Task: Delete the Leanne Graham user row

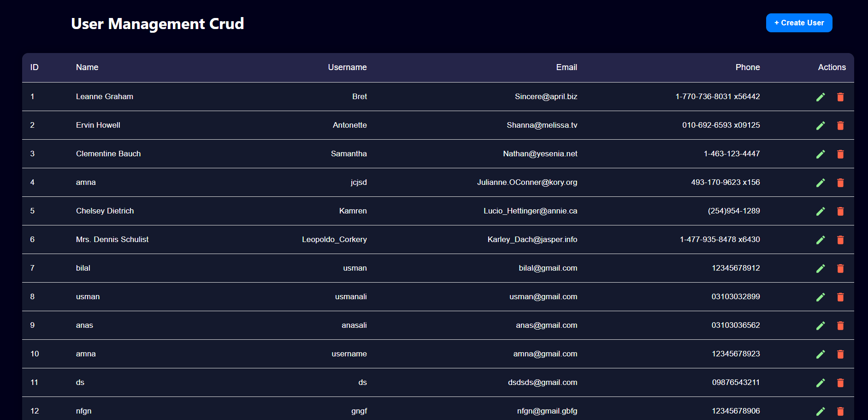Action: click(x=840, y=97)
